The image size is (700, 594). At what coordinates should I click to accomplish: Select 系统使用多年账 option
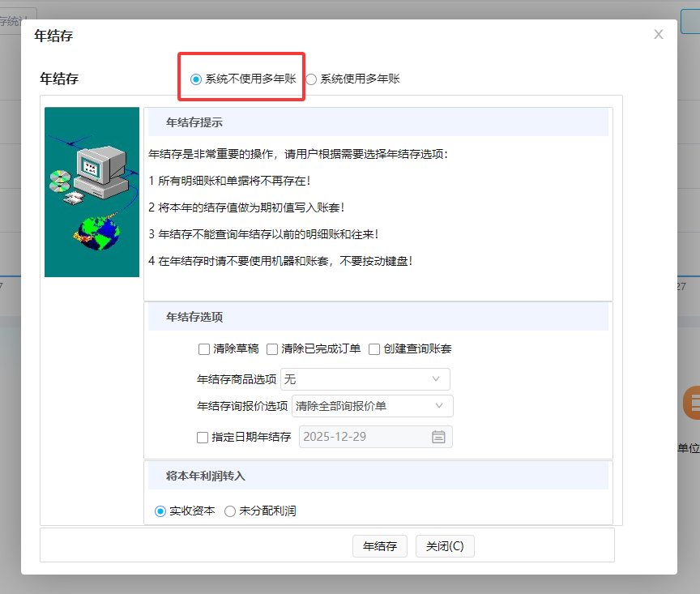pyautogui.click(x=310, y=79)
